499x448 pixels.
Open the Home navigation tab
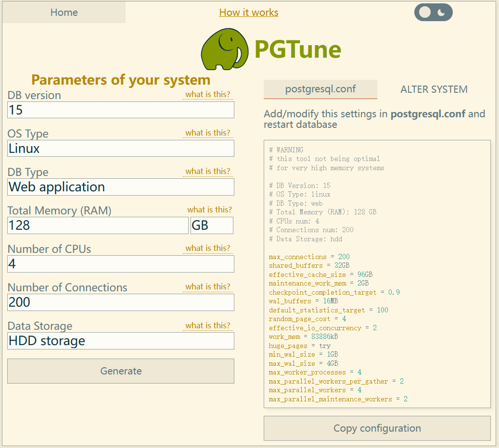(x=64, y=12)
